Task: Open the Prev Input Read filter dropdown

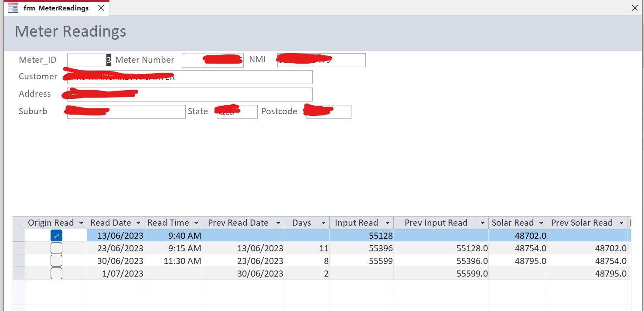Action: (x=482, y=223)
